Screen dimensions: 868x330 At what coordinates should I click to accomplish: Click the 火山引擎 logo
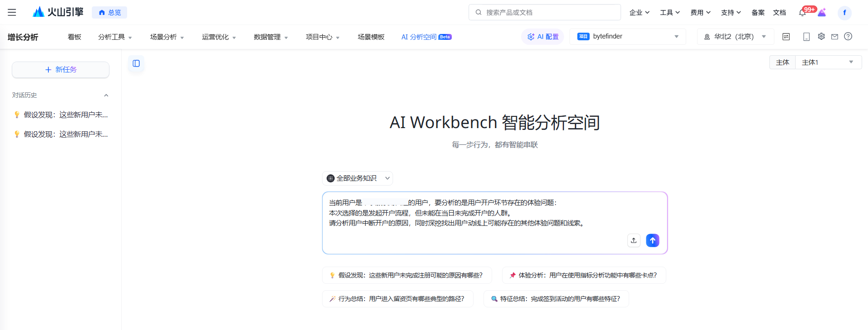(x=58, y=12)
